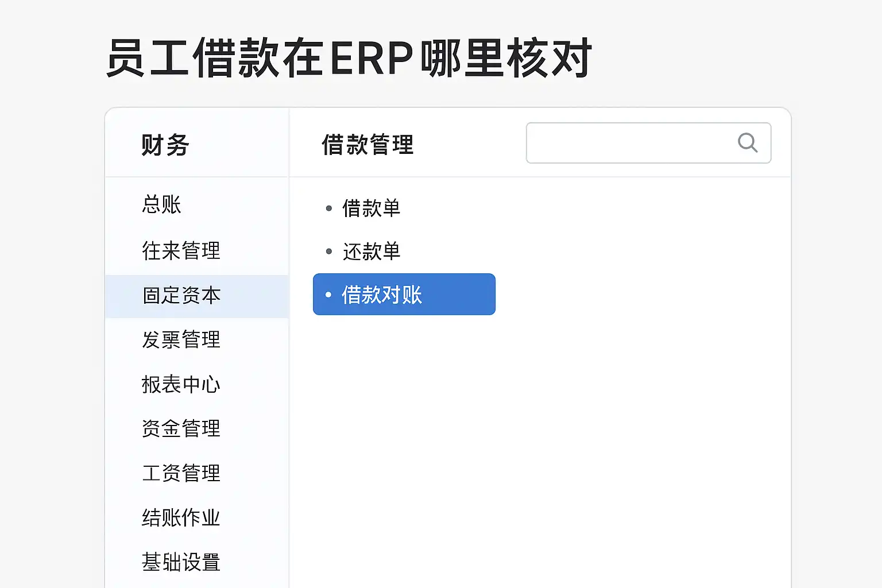Click the 借款管理 panel heading
The image size is (882, 588).
(367, 145)
